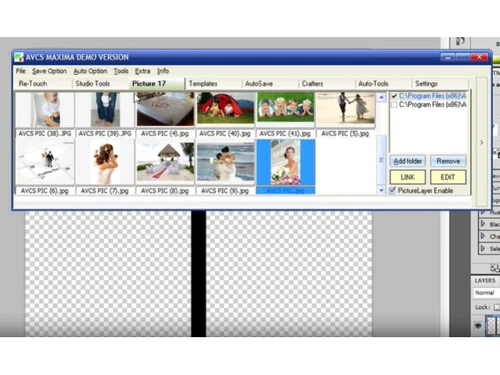The image size is (500, 375).
Task: Expand the side panel with the right chevron
Action: click(482, 143)
